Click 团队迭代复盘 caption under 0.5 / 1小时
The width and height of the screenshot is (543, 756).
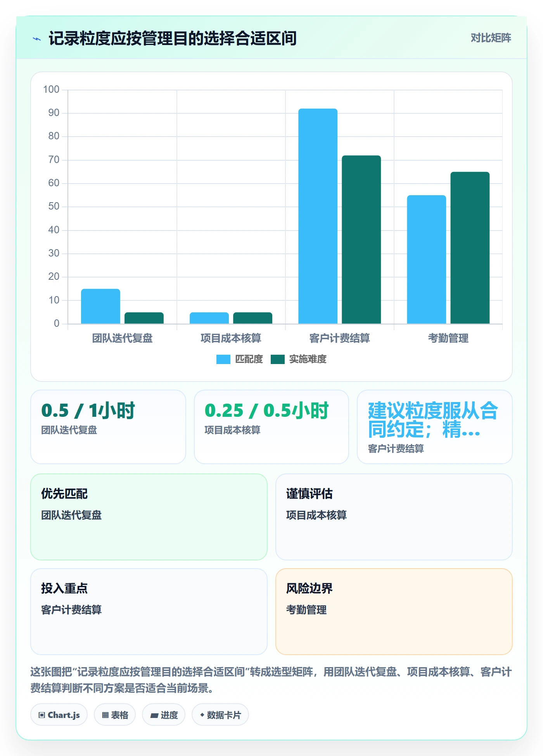pyautogui.click(x=69, y=430)
